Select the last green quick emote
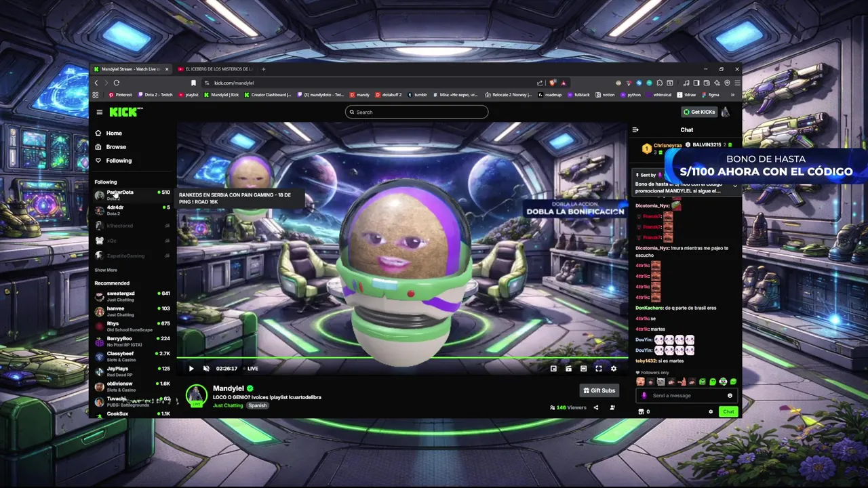Image resolution: width=868 pixels, height=488 pixels. pos(733,382)
